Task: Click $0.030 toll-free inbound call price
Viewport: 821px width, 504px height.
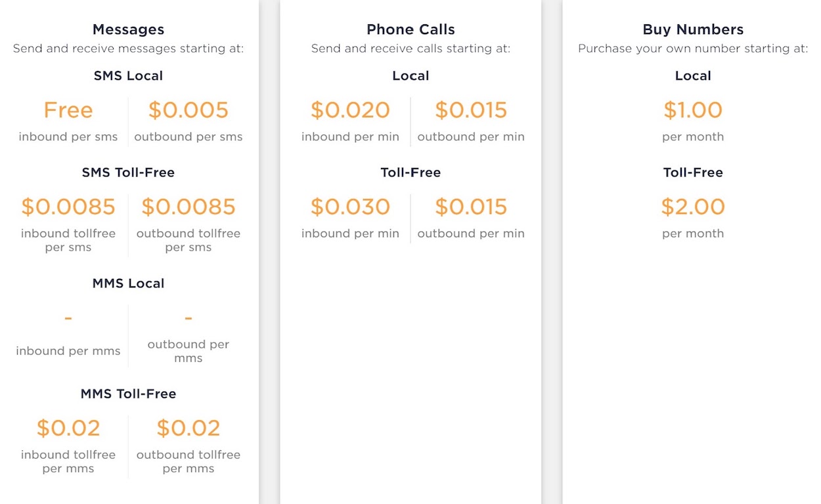Action: [350, 207]
